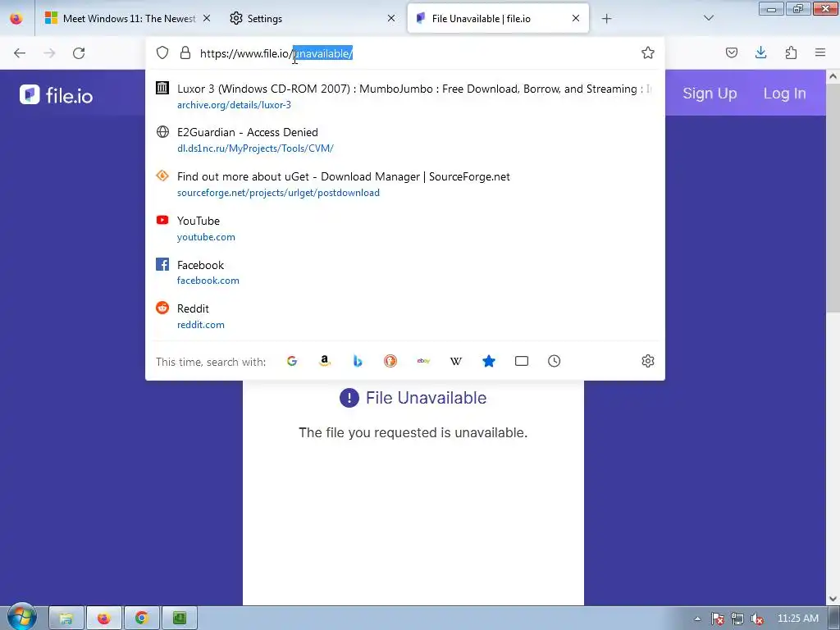Search this time with Google
This screenshot has width=840, height=630.
(x=292, y=361)
